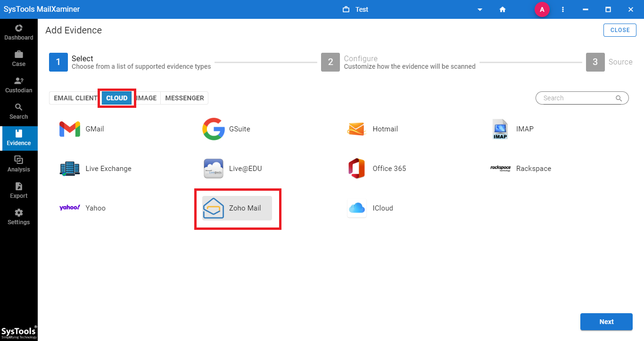This screenshot has height=341, width=644.
Task: Open the Settings gear in sidebar
Action: tap(19, 212)
